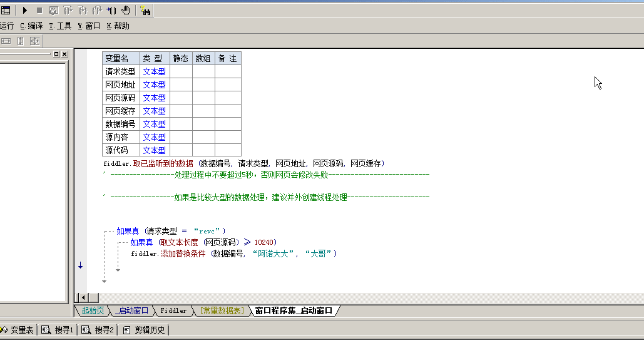This screenshot has width=644, height=348.
Task: Click the second curly-brace debug step icon
Action: (x=83, y=10)
